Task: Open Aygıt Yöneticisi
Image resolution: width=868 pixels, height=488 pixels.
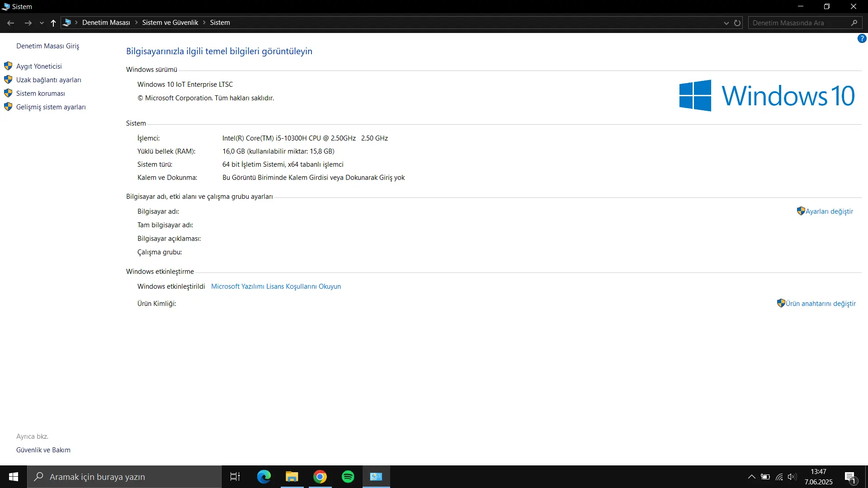Action: 39,66
